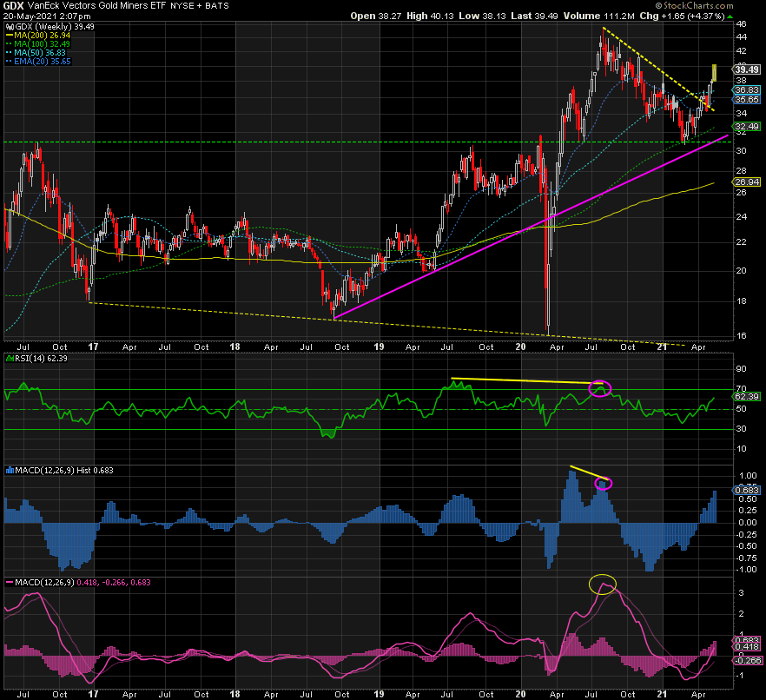Click the Volume 111.2M value
This screenshot has height=700, width=766.
pyautogui.click(x=599, y=17)
